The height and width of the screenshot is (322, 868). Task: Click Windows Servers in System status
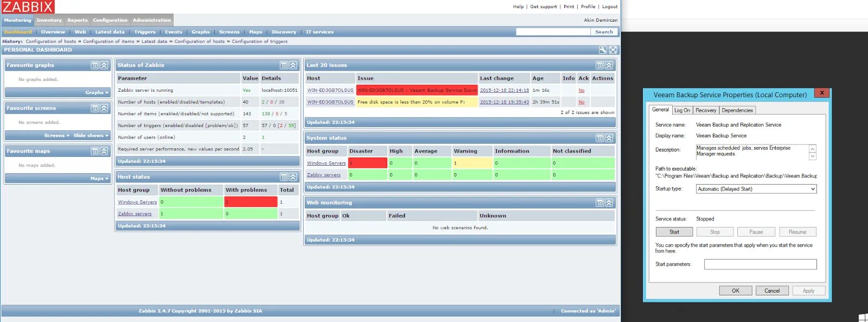pos(326,163)
